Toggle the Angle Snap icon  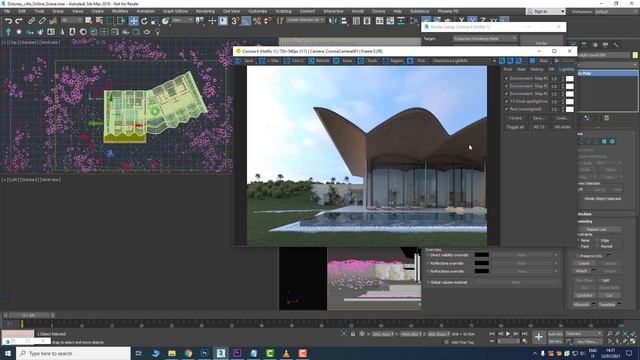pos(246,20)
